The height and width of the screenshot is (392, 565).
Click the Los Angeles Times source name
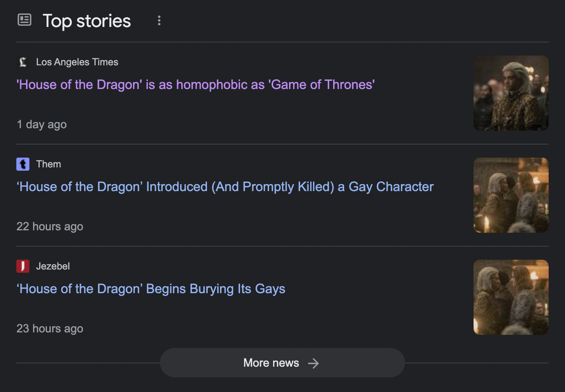(77, 62)
